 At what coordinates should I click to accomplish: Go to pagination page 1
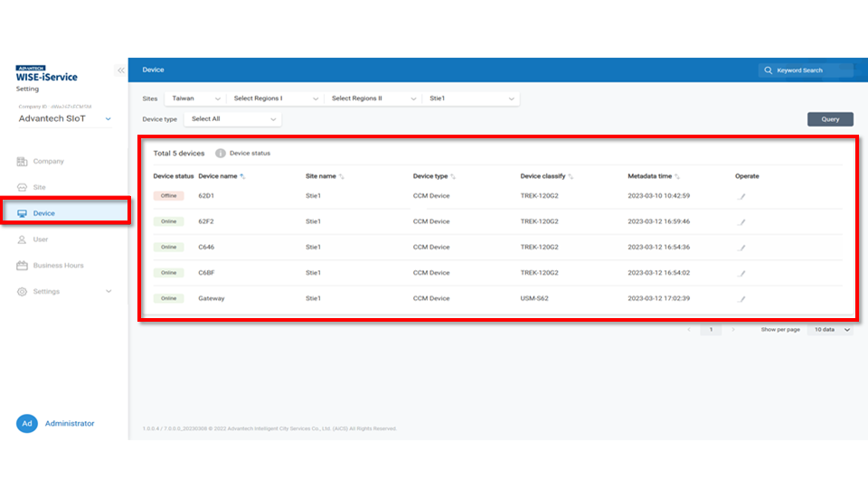(x=711, y=330)
